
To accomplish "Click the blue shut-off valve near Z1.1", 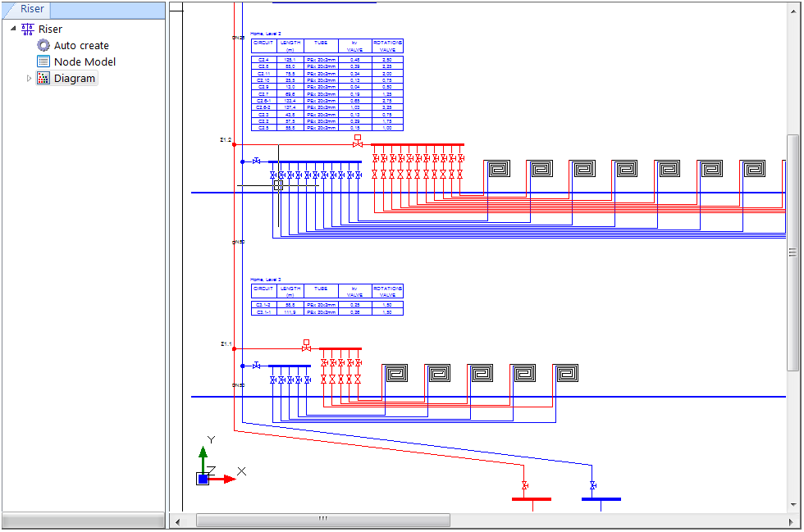I will pos(256,365).
